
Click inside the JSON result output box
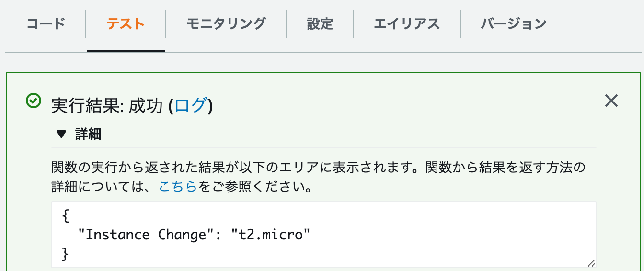point(323,234)
